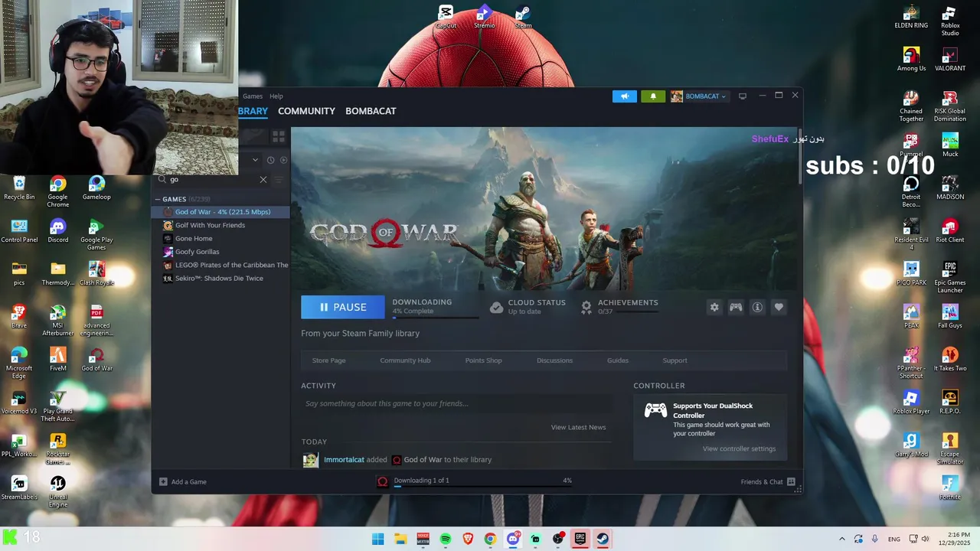Click MSI Afterburner desktop icon
The width and height of the screenshot is (980, 551).
(x=57, y=320)
